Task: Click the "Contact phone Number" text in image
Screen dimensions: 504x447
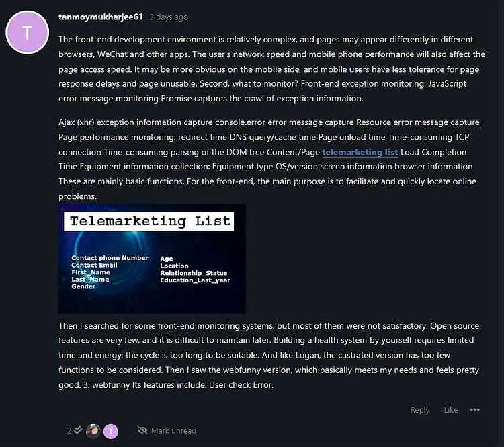Action: click(110, 258)
